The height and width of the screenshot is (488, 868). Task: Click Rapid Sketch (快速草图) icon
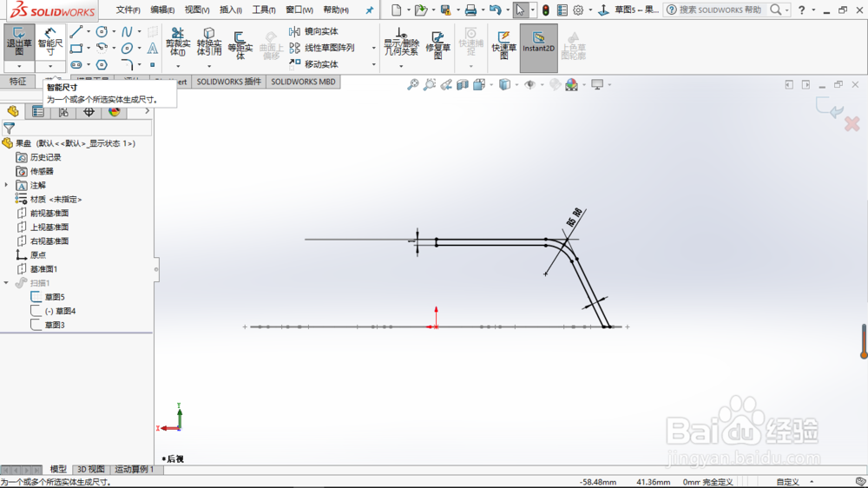click(x=503, y=44)
